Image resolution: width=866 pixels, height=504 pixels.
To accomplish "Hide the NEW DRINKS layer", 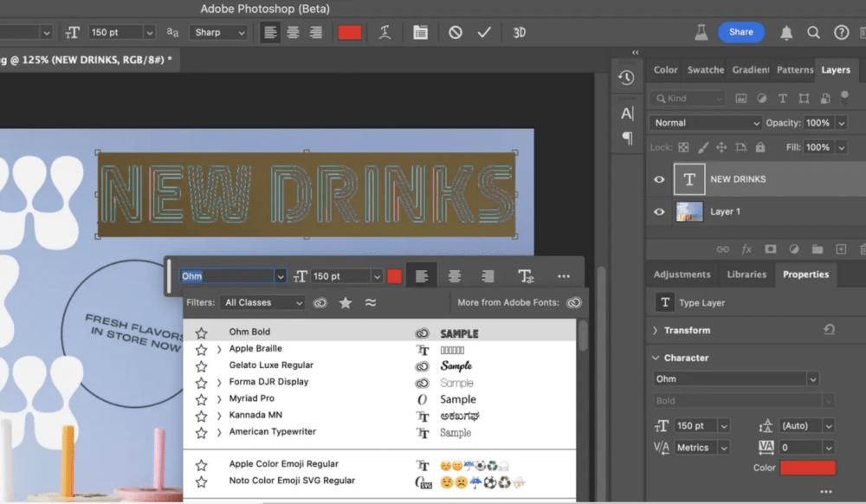I will [x=659, y=179].
